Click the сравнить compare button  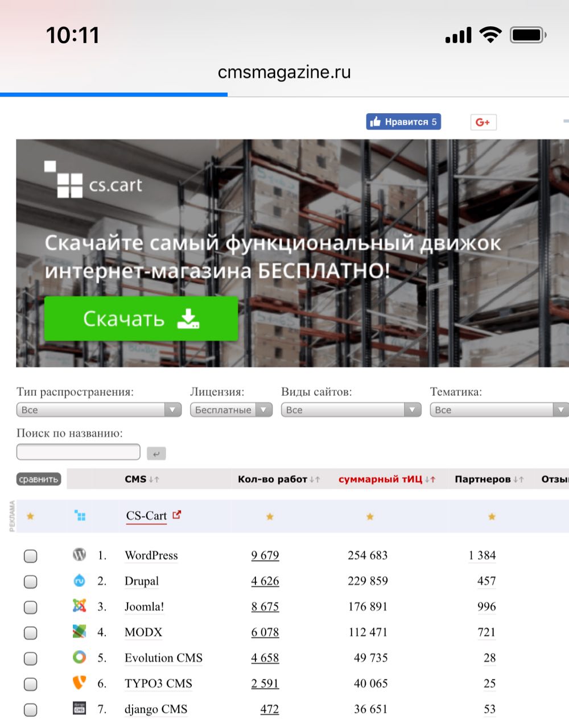(38, 479)
